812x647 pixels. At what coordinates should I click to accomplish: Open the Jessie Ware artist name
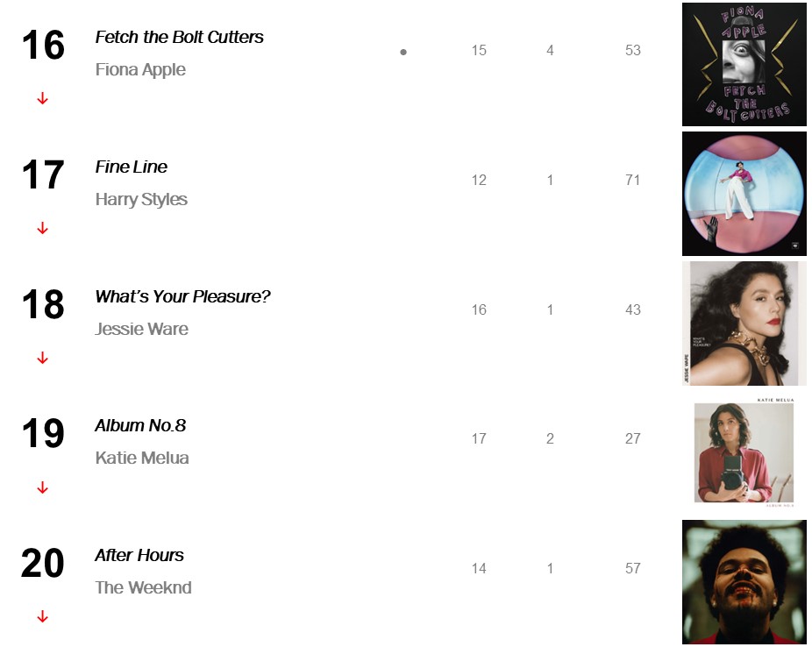click(x=141, y=329)
